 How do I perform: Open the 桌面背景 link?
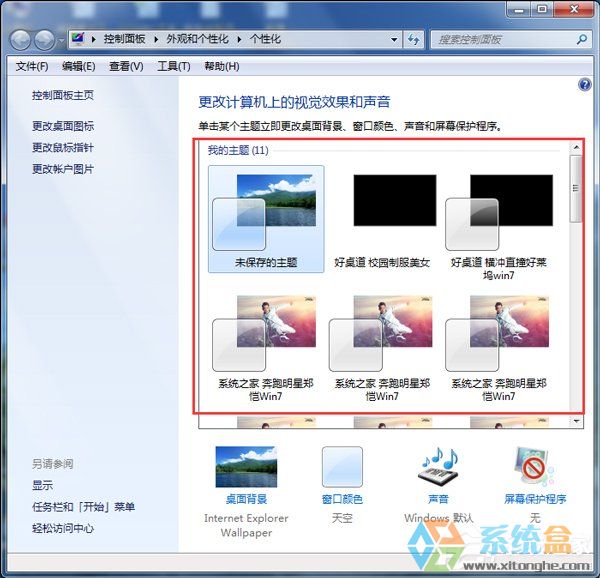click(x=246, y=499)
